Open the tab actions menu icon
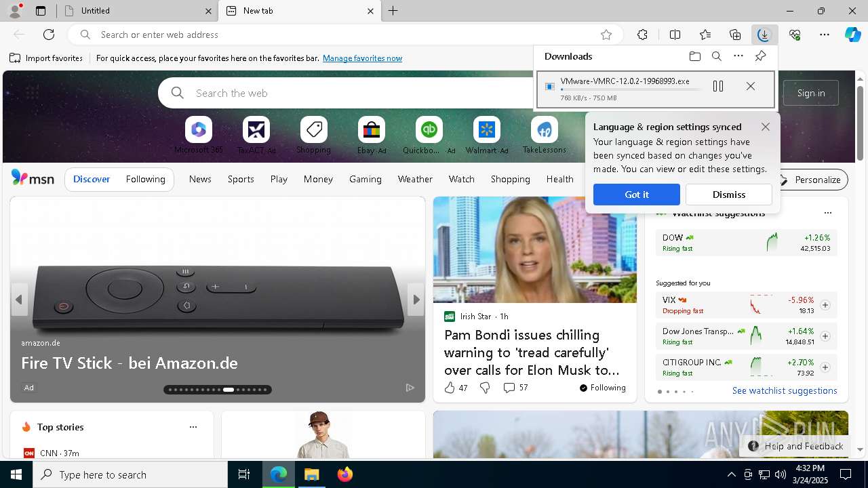This screenshot has height=488, width=868. [x=41, y=11]
